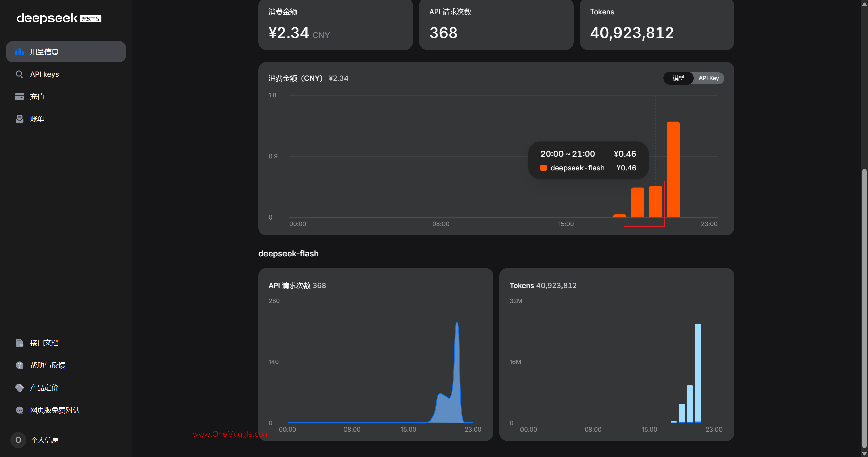Click the page vertical scrollbar thumb
This screenshot has width=868, height=457.
864,309
